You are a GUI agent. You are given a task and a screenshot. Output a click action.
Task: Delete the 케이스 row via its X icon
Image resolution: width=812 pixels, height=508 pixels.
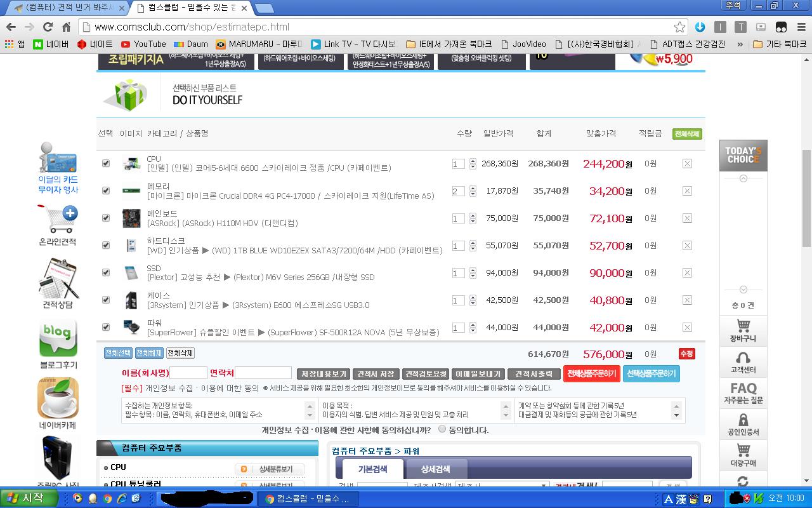pyautogui.click(x=687, y=300)
